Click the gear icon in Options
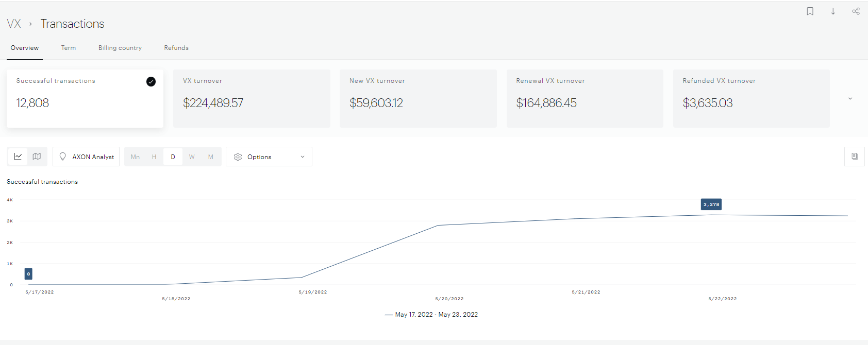Screen dimensions: 868x345 pos(238,157)
